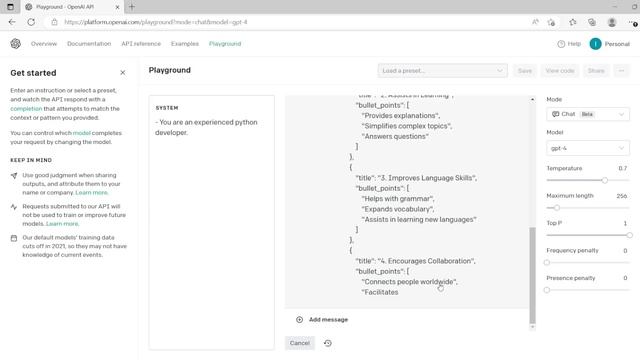Click the paper plane icon in Keep in mind

(14, 176)
